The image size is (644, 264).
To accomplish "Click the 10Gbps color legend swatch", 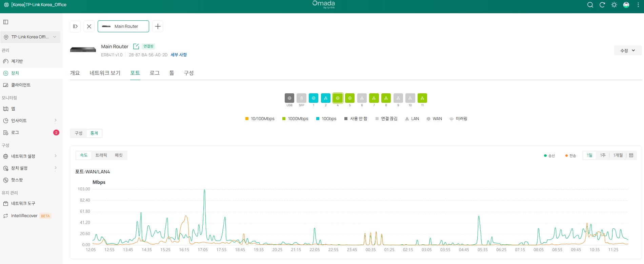I will [318, 119].
